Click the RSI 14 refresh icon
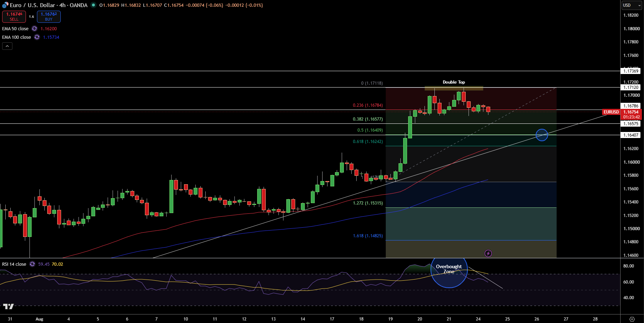Image resolution: width=644 pixels, height=323 pixels. (x=32, y=264)
